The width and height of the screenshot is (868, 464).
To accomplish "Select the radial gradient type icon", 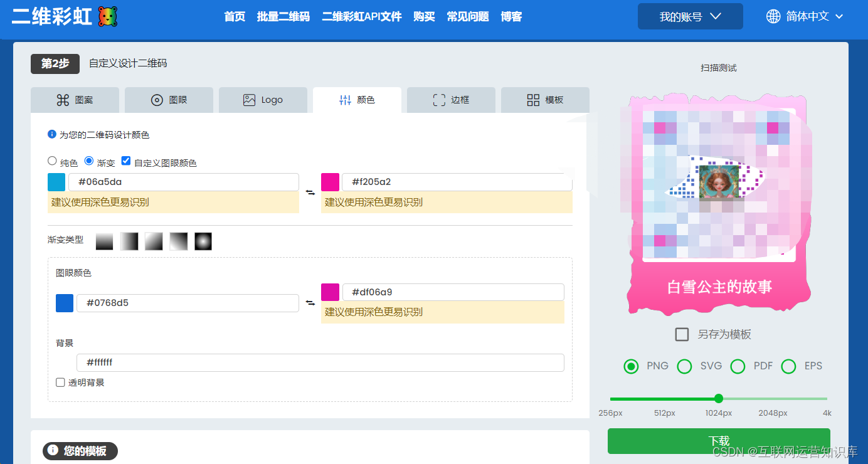I will click(x=203, y=241).
